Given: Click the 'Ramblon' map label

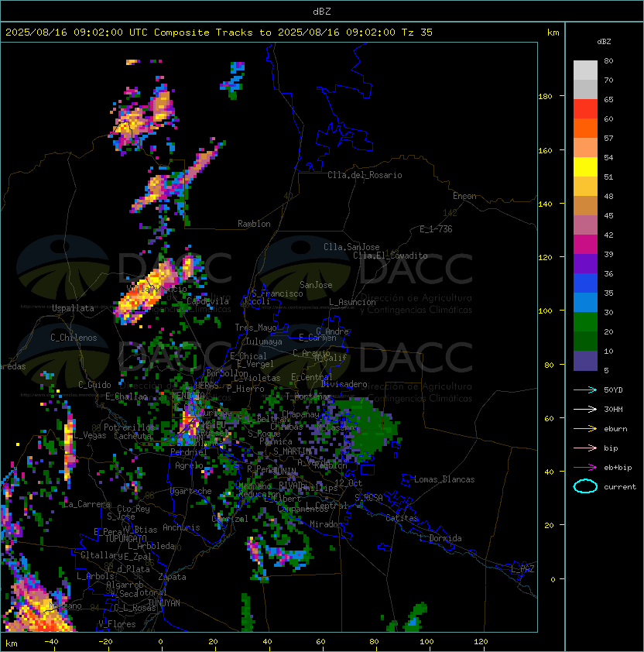Looking at the screenshot, I should (254, 224).
